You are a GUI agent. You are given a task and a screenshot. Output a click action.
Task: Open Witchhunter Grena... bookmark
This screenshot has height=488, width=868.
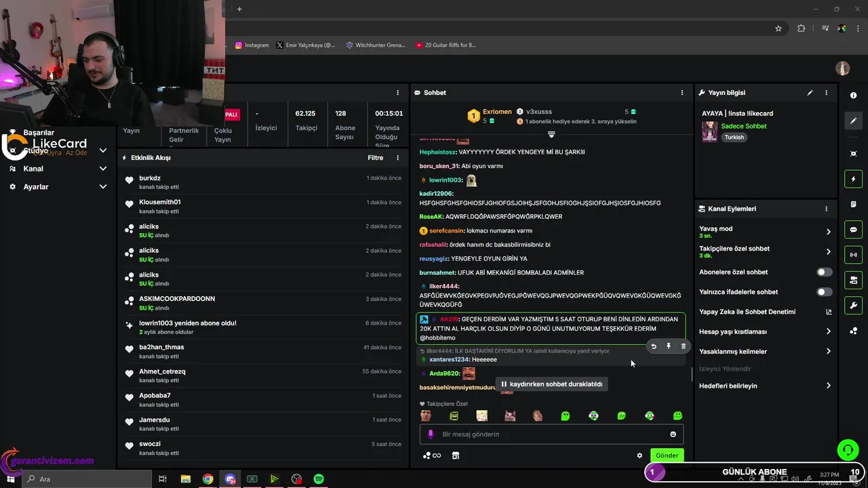click(375, 45)
